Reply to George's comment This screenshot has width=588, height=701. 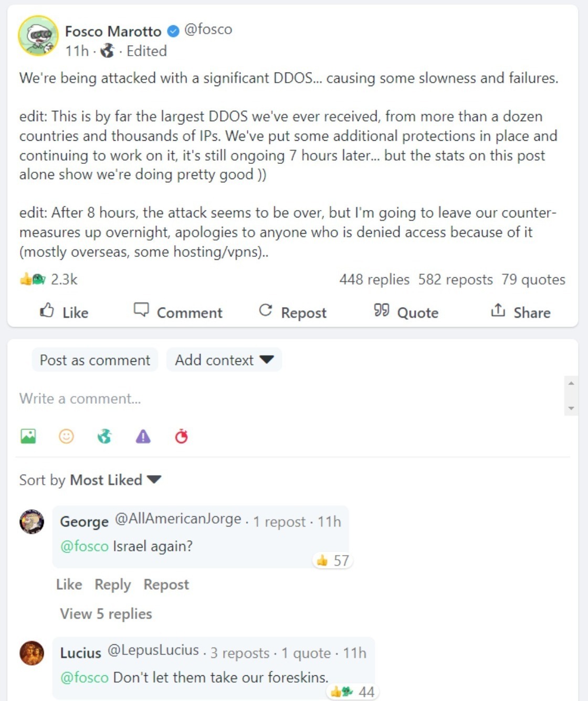tap(112, 584)
